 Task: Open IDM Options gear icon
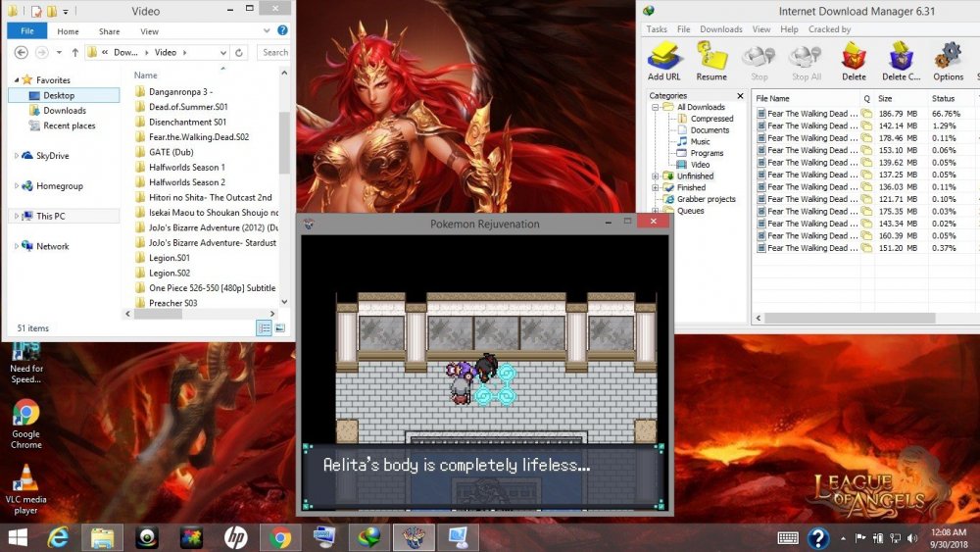click(948, 61)
